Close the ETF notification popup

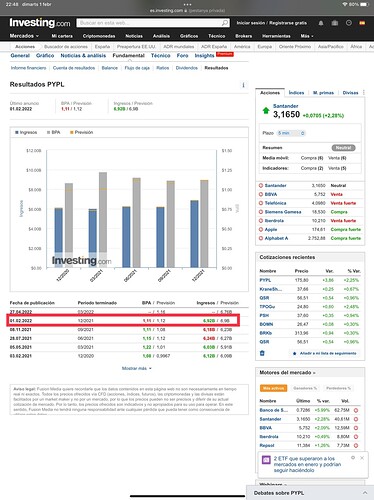point(362,458)
